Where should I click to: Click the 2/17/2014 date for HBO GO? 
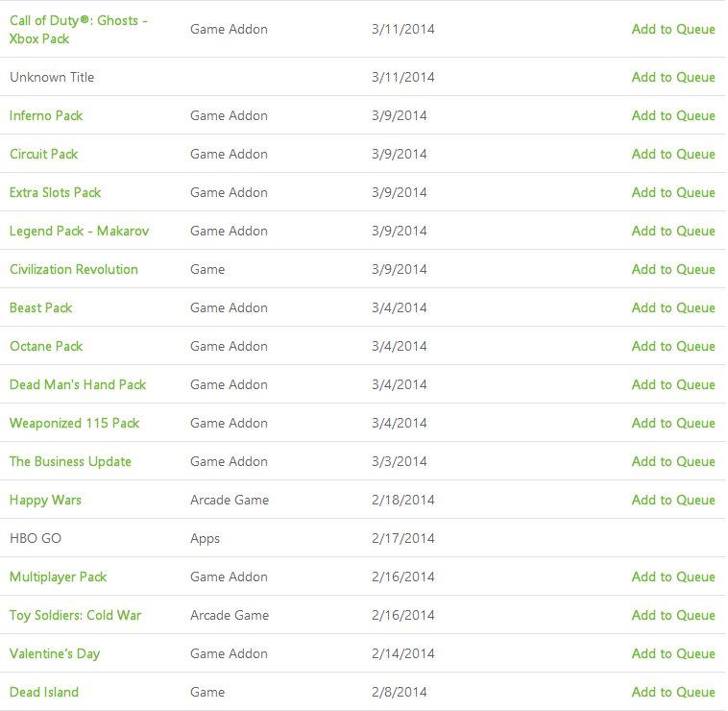403,539
